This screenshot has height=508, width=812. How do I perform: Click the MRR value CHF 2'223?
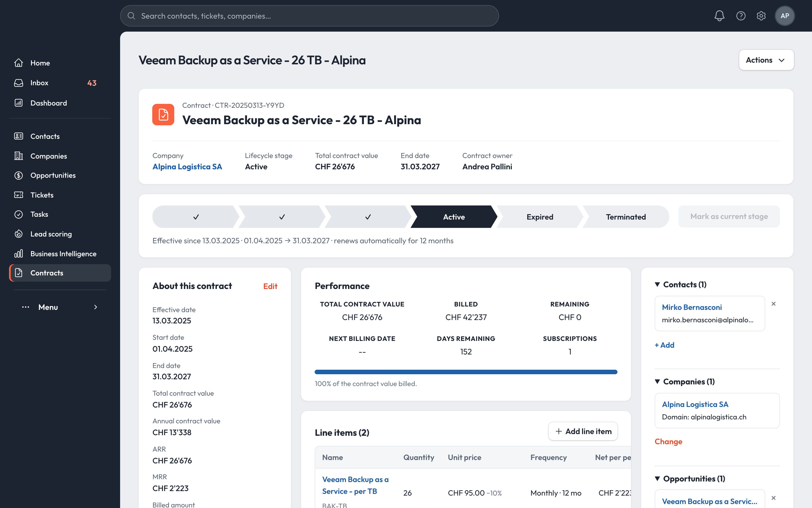tap(171, 488)
